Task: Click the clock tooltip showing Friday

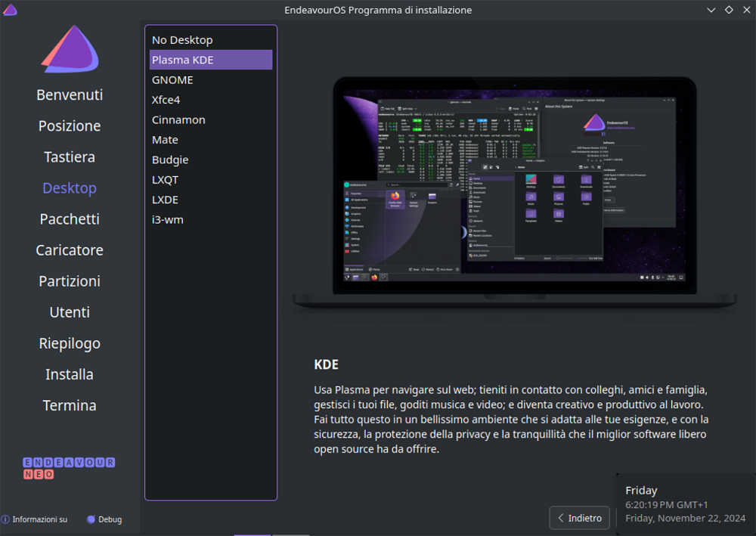Action: (x=686, y=504)
